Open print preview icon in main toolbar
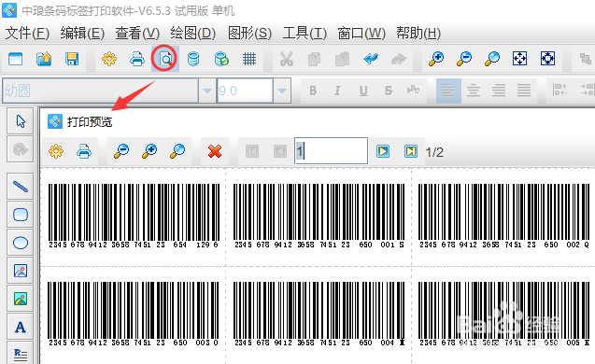This screenshot has height=364, width=595. (x=165, y=59)
